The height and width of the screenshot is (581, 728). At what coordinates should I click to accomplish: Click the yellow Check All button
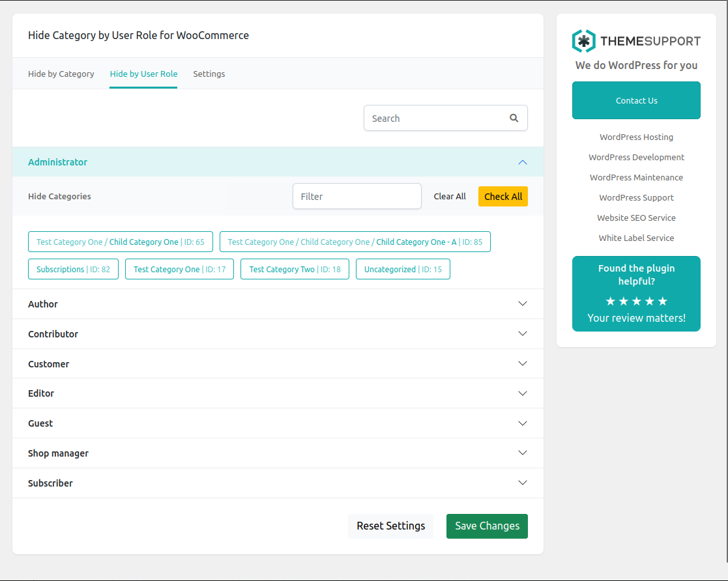(x=502, y=196)
